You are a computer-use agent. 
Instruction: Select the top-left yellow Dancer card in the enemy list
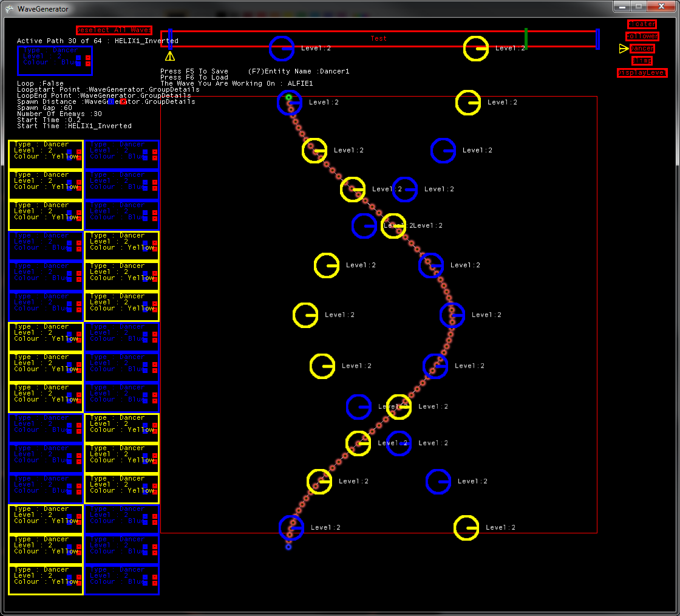(46, 154)
